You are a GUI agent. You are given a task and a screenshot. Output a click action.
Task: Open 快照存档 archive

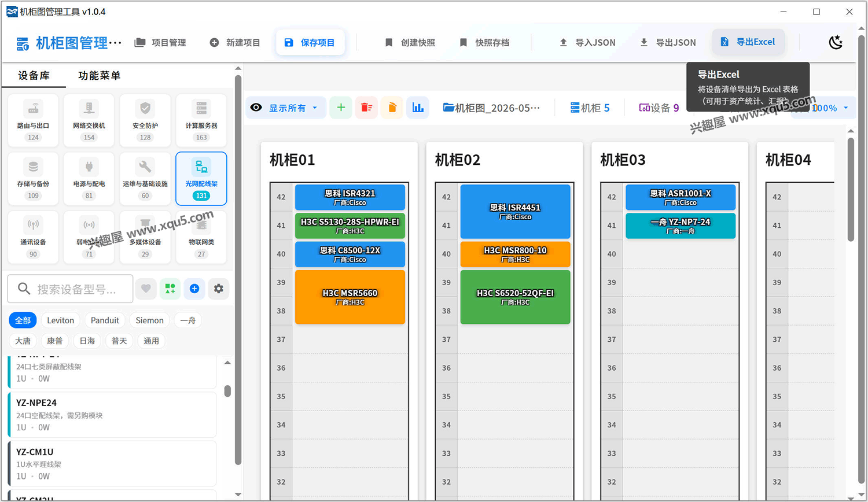point(484,43)
